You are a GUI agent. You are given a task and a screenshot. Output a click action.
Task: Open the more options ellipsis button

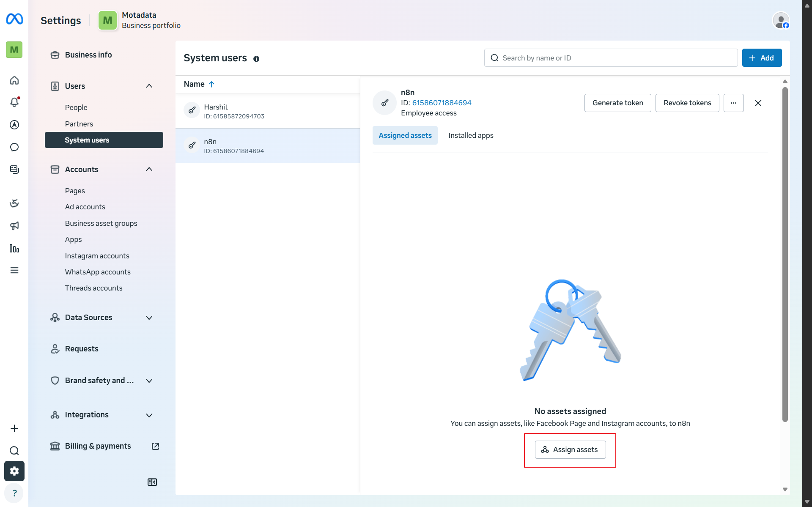(734, 103)
